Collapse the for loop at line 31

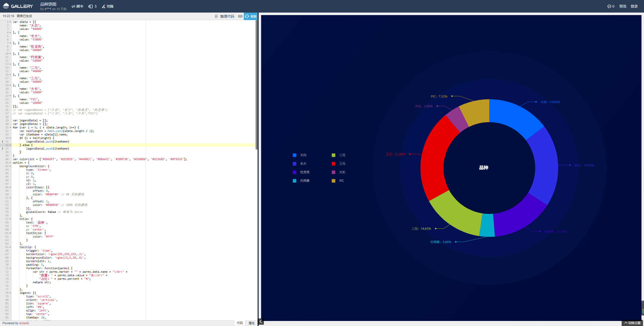point(10,127)
